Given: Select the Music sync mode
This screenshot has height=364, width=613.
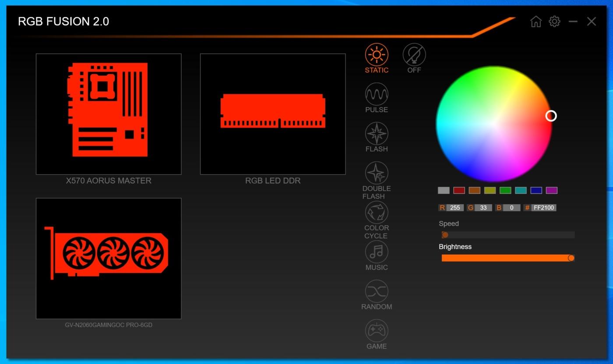Looking at the screenshot, I should click(377, 252).
